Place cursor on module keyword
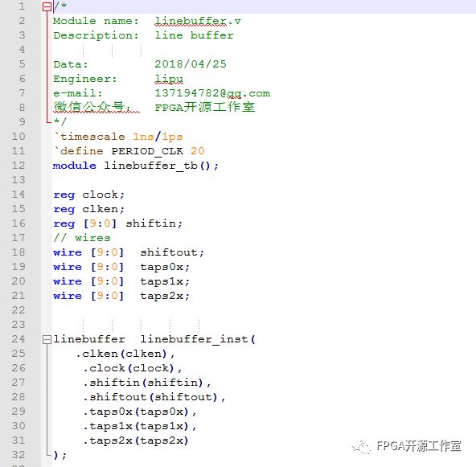The width and height of the screenshot is (476, 467). coord(75,166)
